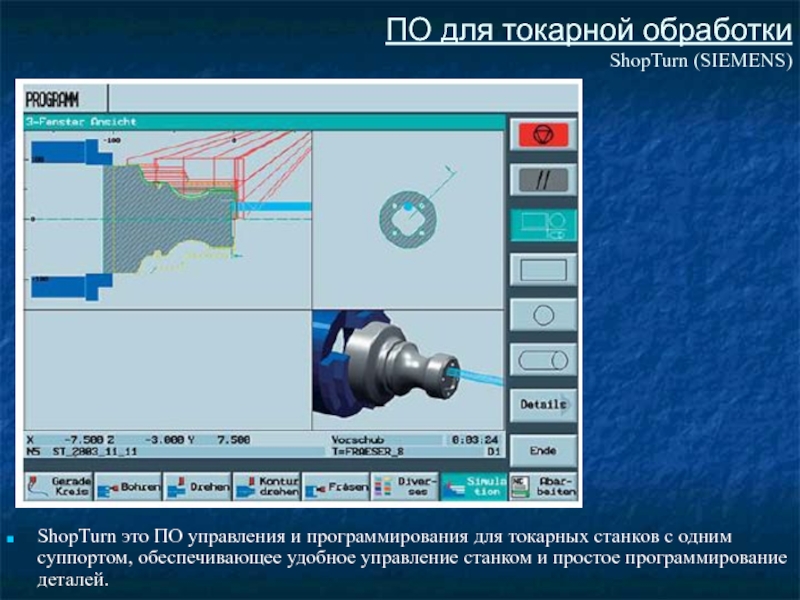This screenshot has height=600, width=800.
Task: Select the side view rectangle softkey
Action: click(543, 270)
